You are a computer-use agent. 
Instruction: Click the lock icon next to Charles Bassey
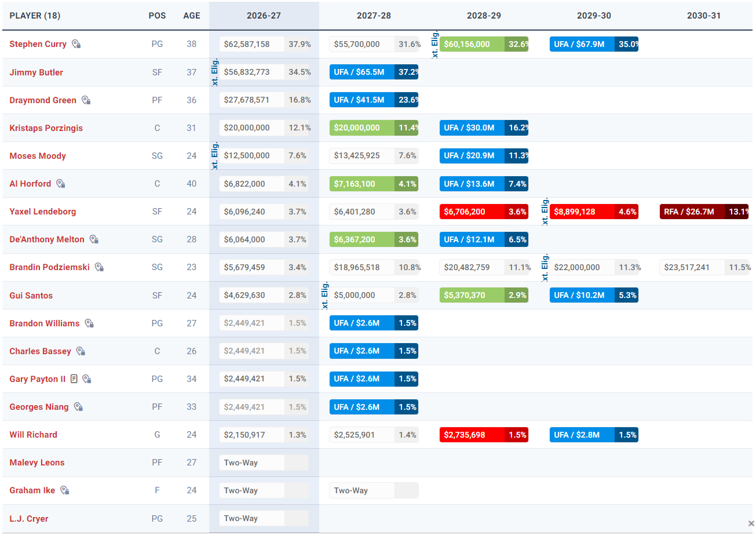[x=81, y=351]
